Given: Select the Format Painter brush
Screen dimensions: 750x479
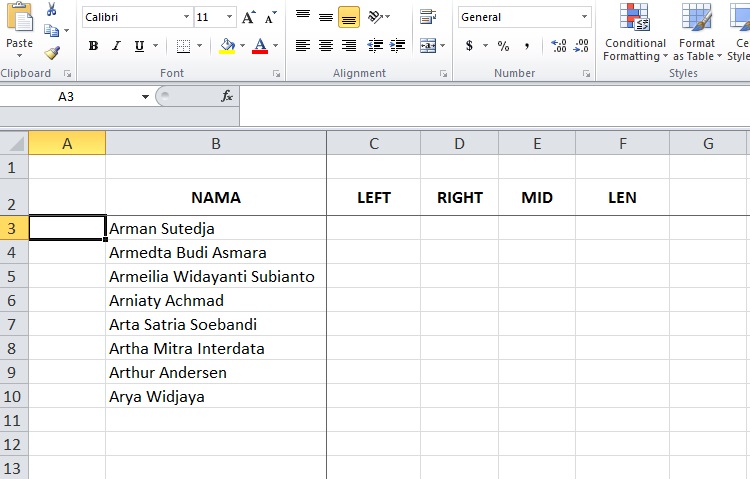Looking at the screenshot, I should (x=52, y=52).
